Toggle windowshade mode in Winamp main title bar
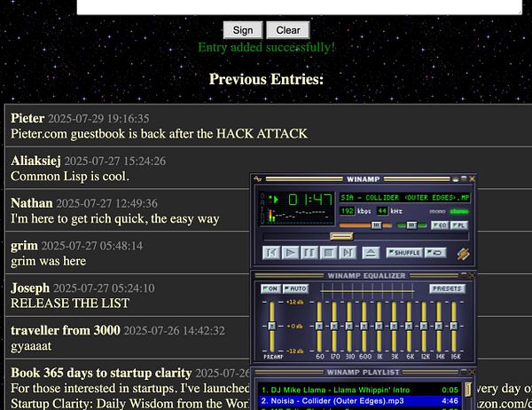This screenshot has width=532, height=410. [464, 178]
